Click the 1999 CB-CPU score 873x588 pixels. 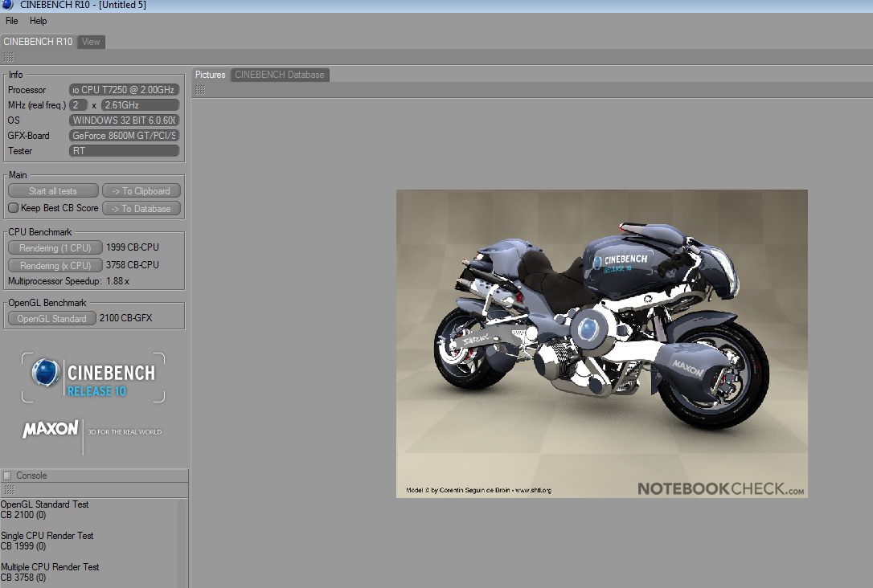pos(133,247)
